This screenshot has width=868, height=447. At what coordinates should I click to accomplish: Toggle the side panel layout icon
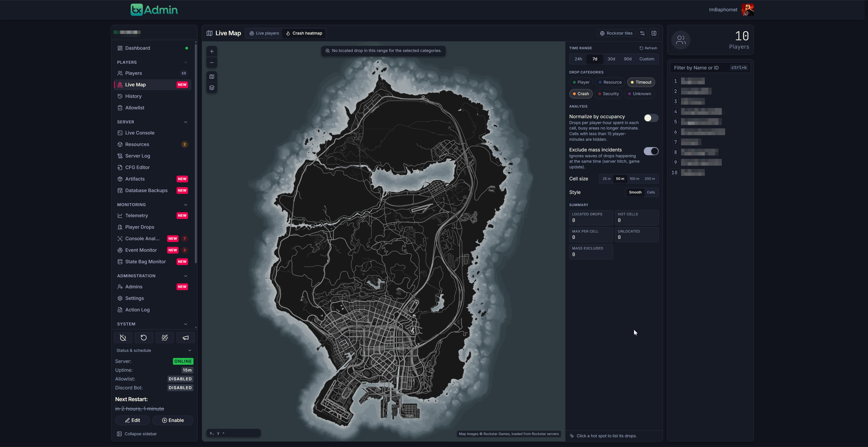click(x=654, y=33)
